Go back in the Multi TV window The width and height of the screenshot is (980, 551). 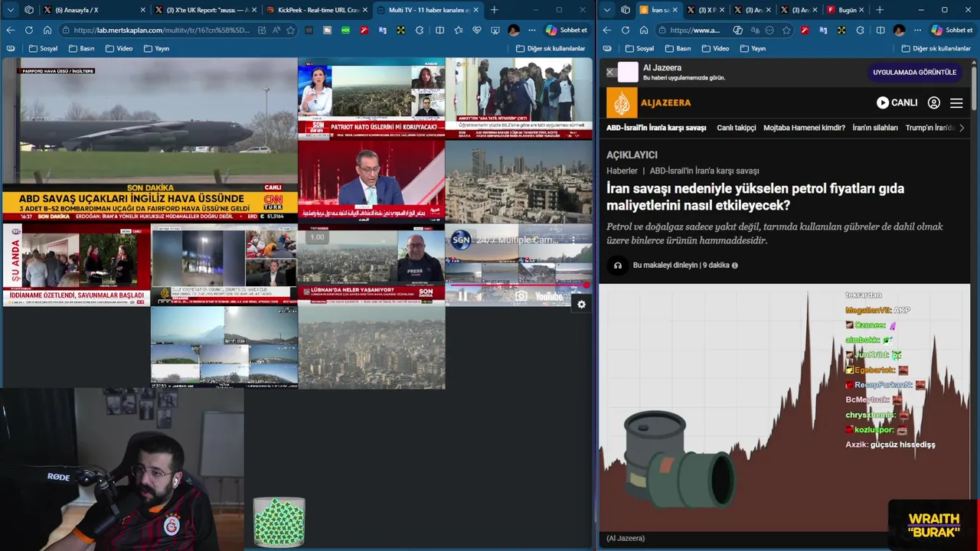coord(10,30)
